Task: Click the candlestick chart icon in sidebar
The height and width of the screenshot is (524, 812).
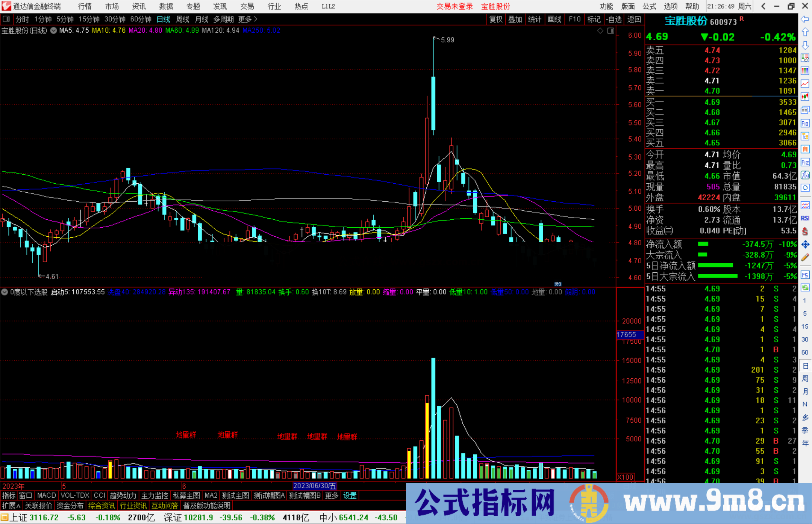Action: click(x=805, y=97)
